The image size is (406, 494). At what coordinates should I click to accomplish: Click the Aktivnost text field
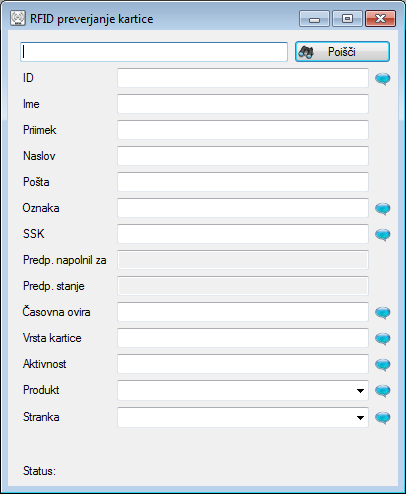(x=243, y=364)
